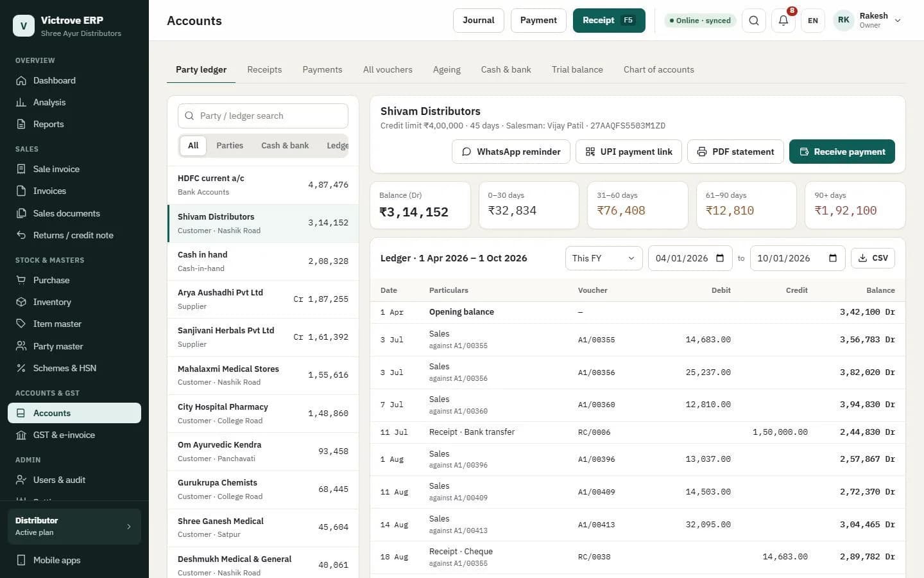Open Arya Aushadhi Pvt Ltd ledger
Screen dimensions: 924x578
point(263,299)
